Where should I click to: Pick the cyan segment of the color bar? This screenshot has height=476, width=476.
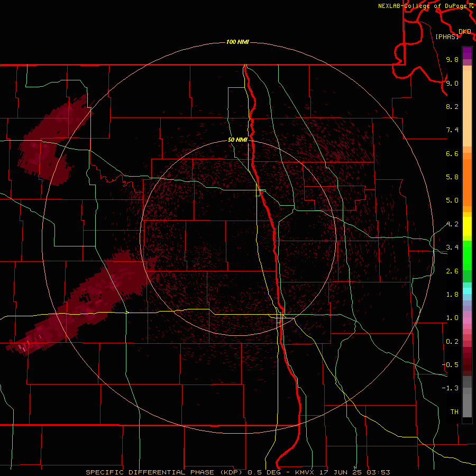click(467, 291)
